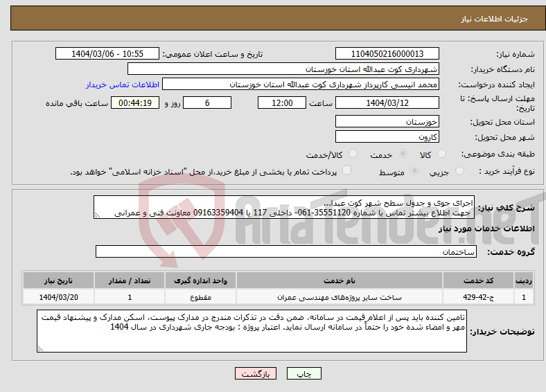
Task: Click service name cell ساخت سایر پروژه‌های مهندسی عمران
Action: [340, 297]
